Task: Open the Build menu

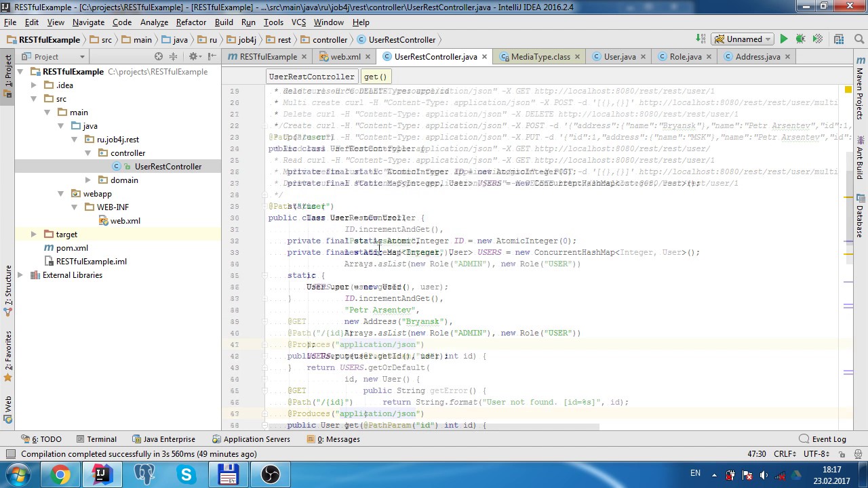Action: (224, 22)
